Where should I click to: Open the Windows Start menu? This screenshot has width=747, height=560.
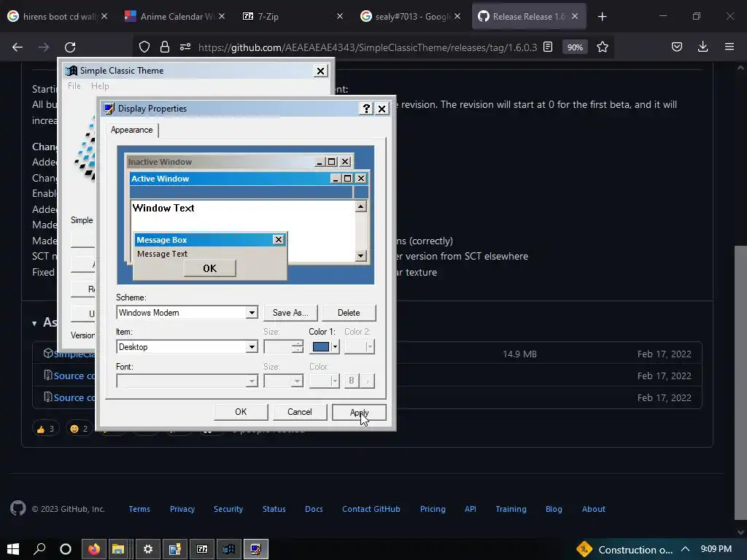[13, 549]
